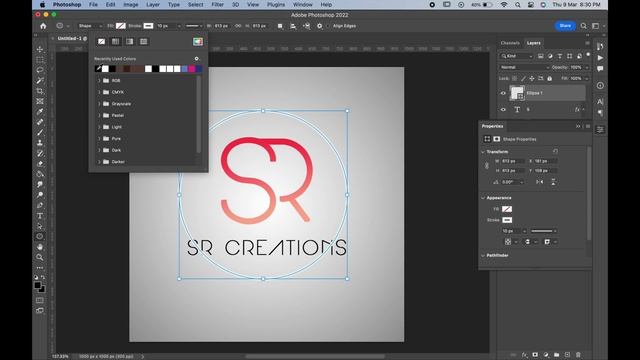
Task: Select the Ellipse shape tool
Action: pyautogui.click(x=40, y=236)
